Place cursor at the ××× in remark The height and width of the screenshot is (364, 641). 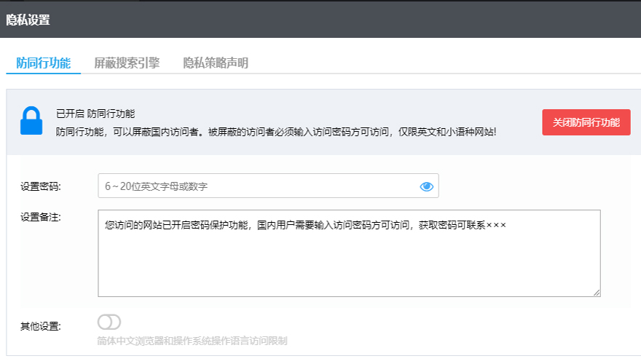coord(496,225)
